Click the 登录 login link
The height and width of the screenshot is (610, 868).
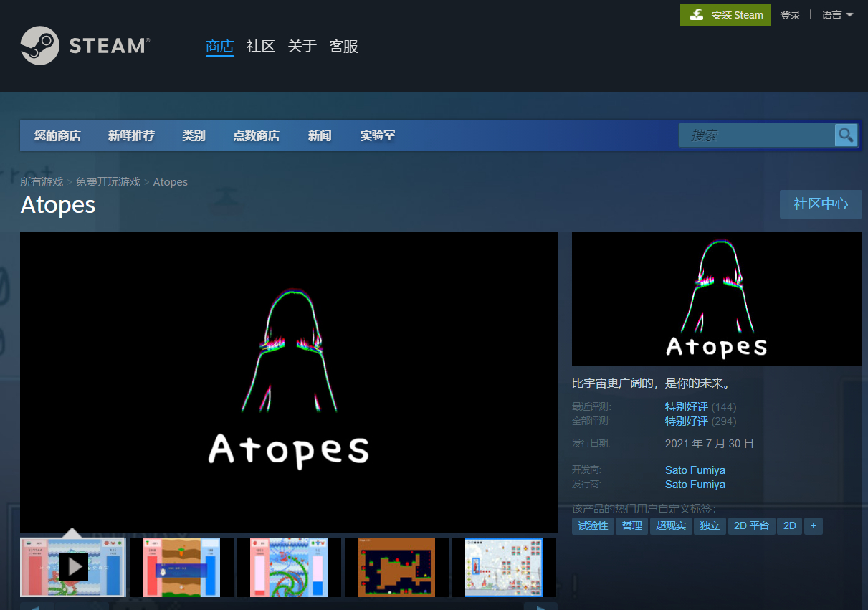790,15
